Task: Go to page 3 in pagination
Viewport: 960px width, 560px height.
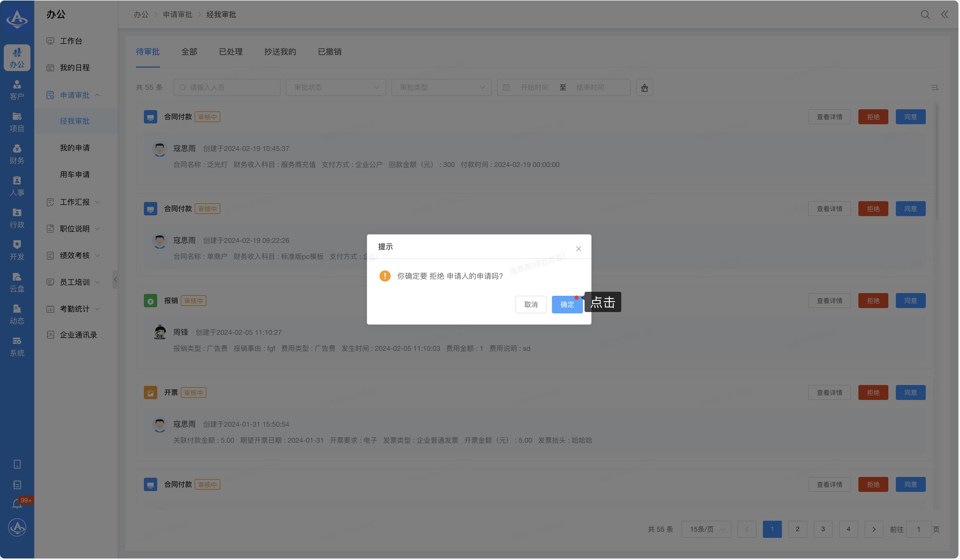Action: (823, 530)
